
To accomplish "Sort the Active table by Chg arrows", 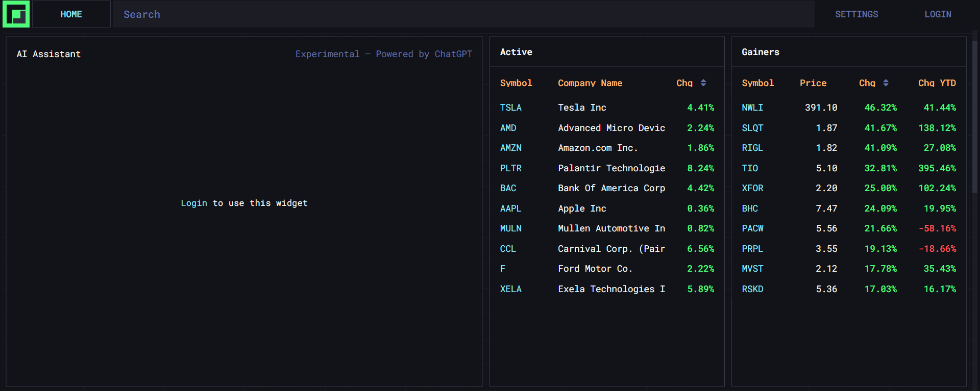I will coord(703,83).
